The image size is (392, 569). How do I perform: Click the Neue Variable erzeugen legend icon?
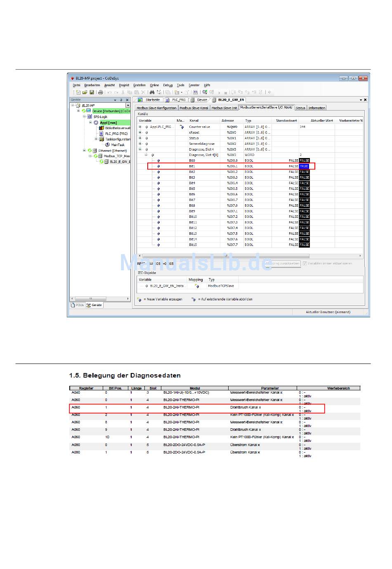coord(139,299)
